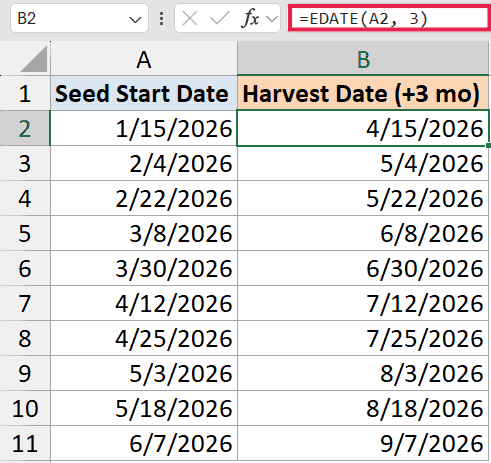Image resolution: width=491 pixels, height=463 pixels.
Task: Click cell containing 6/8/2026
Action: click(x=363, y=234)
